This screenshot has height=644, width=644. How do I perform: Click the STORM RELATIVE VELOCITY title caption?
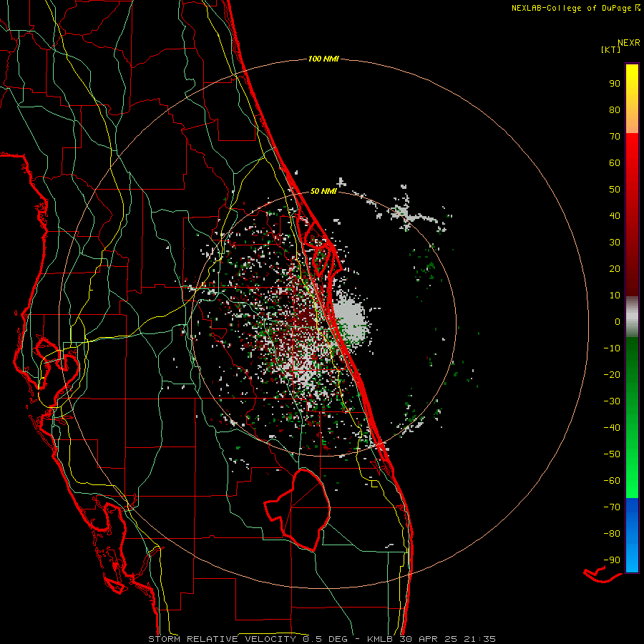[321, 639]
